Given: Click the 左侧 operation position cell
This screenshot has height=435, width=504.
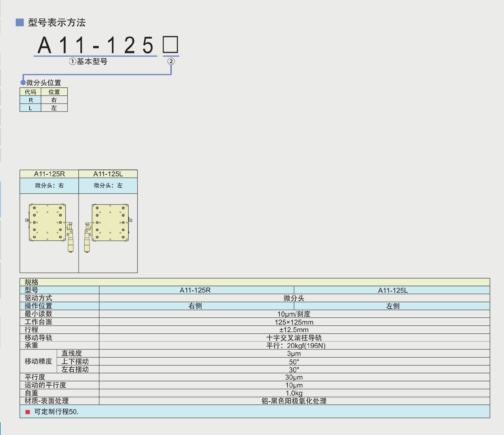Looking at the screenshot, I should click(x=393, y=306).
